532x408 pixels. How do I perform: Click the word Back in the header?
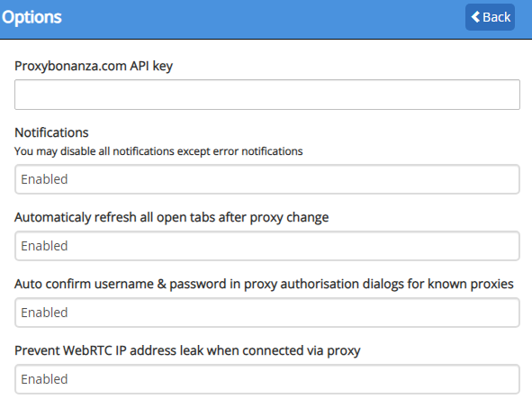coord(497,17)
